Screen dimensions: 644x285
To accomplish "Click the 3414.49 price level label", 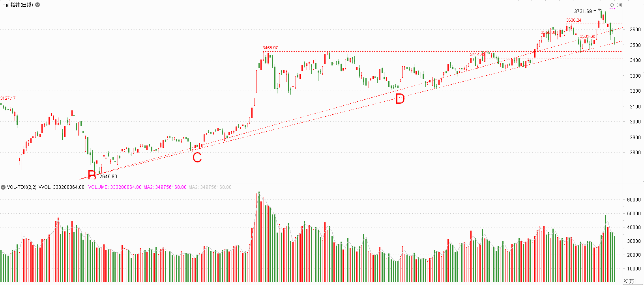I will [x=478, y=54].
